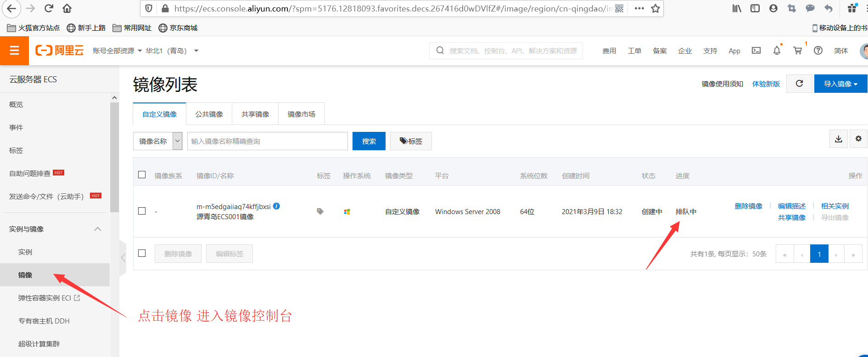Open the help question mark

pyautogui.click(x=818, y=51)
